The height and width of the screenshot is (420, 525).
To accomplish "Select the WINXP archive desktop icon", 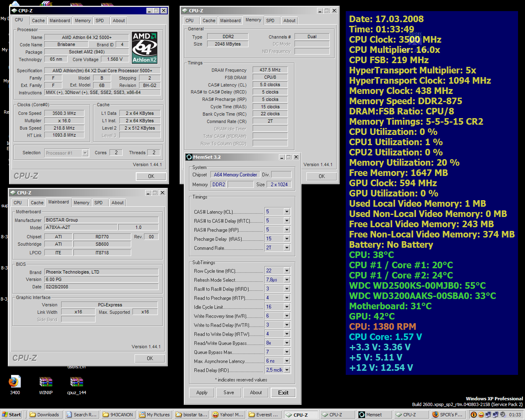I will pyautogui.click(x=46, y=385).
